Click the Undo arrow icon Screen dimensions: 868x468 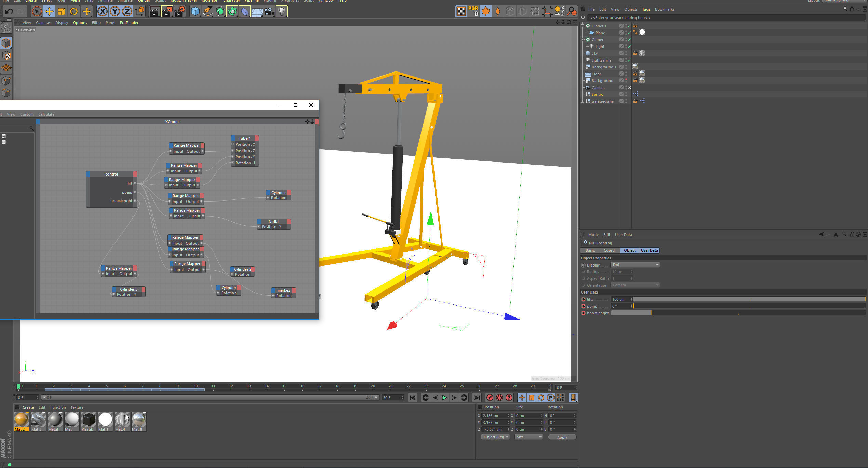(x=9, y=11)
